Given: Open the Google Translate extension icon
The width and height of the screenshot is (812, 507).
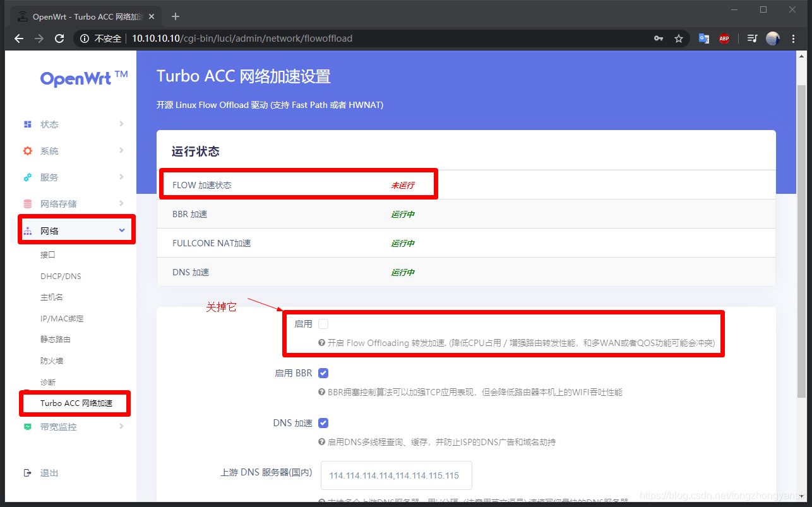Looking at the screenshot, I should 703,39.
